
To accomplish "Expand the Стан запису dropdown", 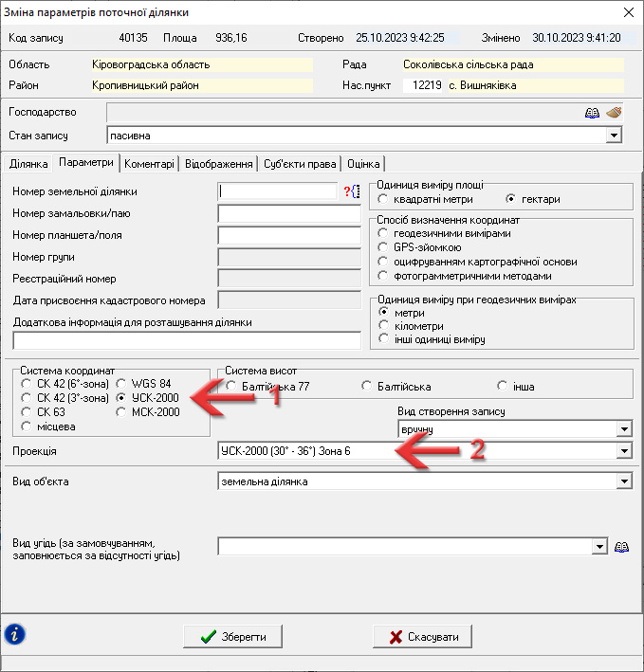I will click(614, 136).
